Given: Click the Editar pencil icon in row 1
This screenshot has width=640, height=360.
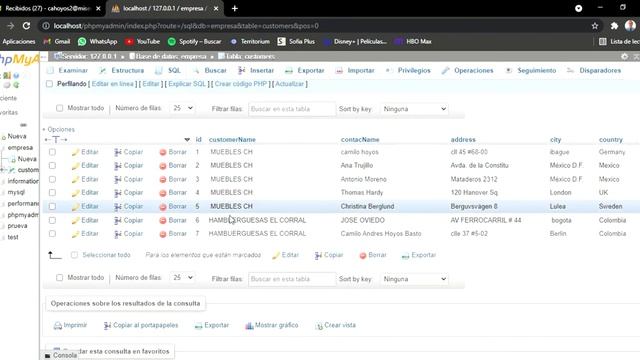Looking at the screenshot, I should point(75,152).
